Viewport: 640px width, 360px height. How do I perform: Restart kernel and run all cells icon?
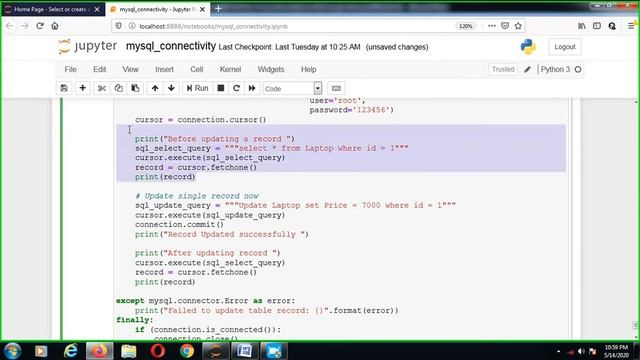252,88
